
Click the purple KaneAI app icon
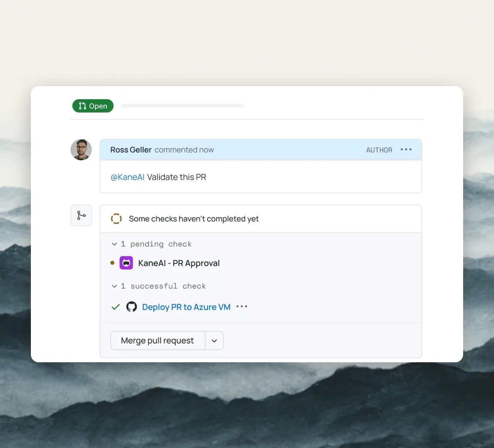coord(126,263)
